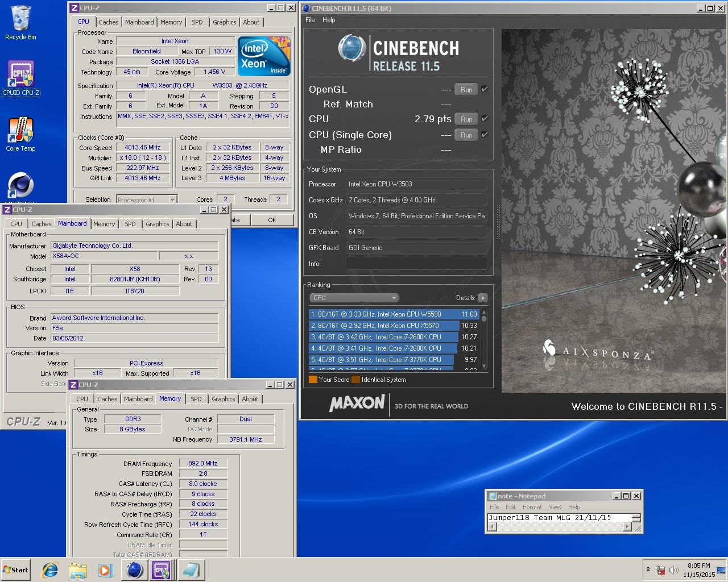The image size is (728, 582).
Task: Launch Internet Explorer from the taskbar
Action: (50, 570)
